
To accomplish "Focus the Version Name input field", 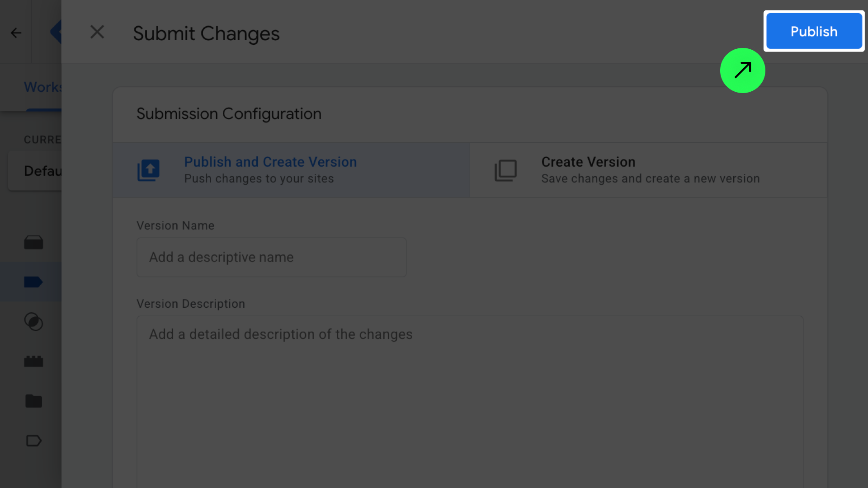I will click(x=271, y=257).
